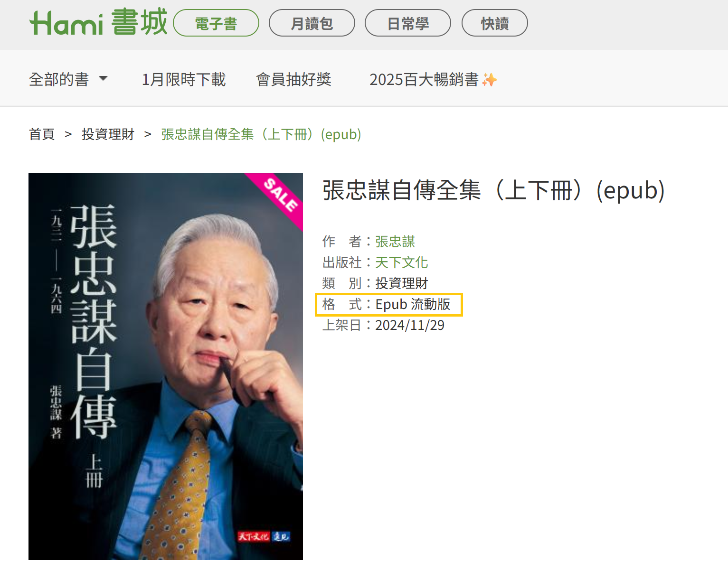
Task: Click the sparkle icon beside 百大暢銷書
Action: coord(490,79)
